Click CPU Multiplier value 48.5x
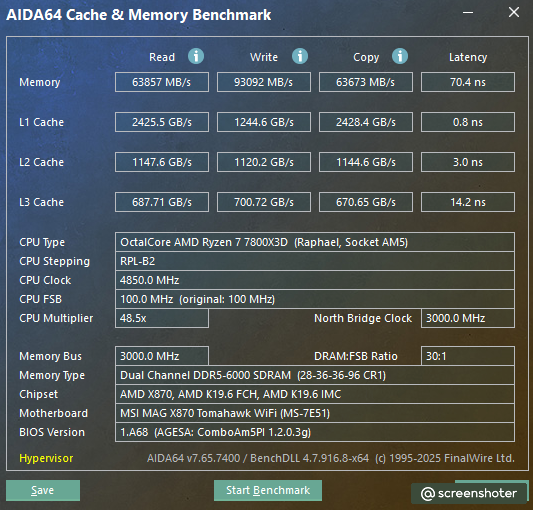 click(162, 318)
